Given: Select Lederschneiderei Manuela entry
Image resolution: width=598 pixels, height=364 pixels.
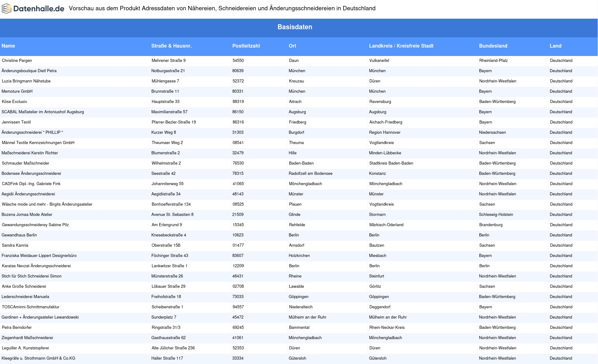Looking at the screenshot, I should pos(25,297).
